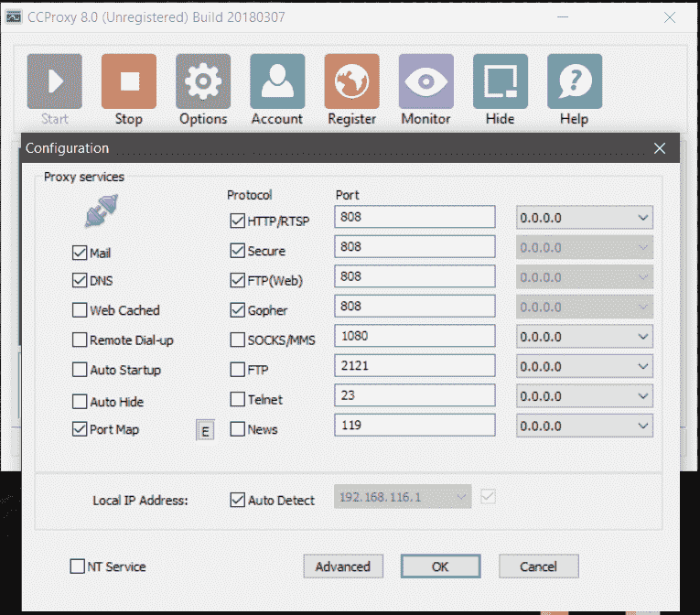700x615 pixels.
Task: Click the E button beside Port Map
Action: (x=205, y=430)
